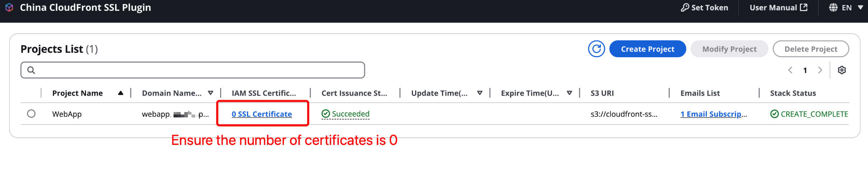Select the WebApp project radio button
This screenshot has width=868, height=190.
click(31, 114)
